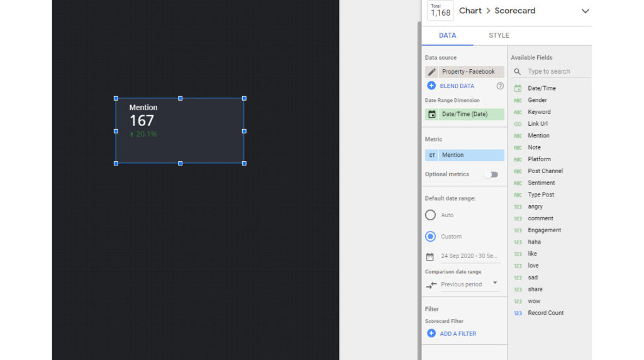Toggle the Optional metrics switch
The image size is (644, 360).
click(491, 175)
